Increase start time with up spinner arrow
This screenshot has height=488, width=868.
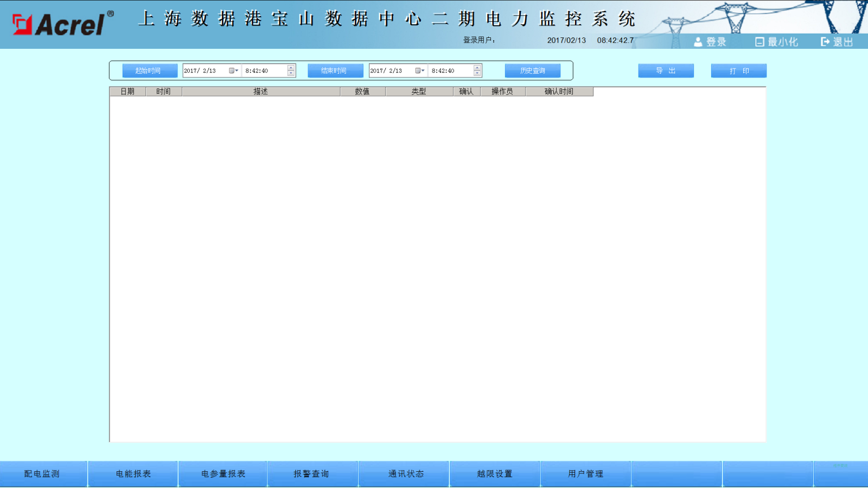coord(291,68)
